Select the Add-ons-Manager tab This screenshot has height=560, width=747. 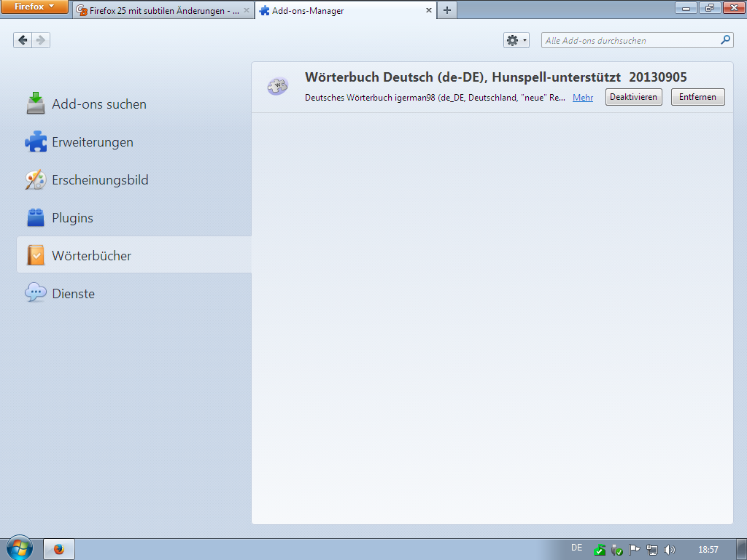click(346, 10)
